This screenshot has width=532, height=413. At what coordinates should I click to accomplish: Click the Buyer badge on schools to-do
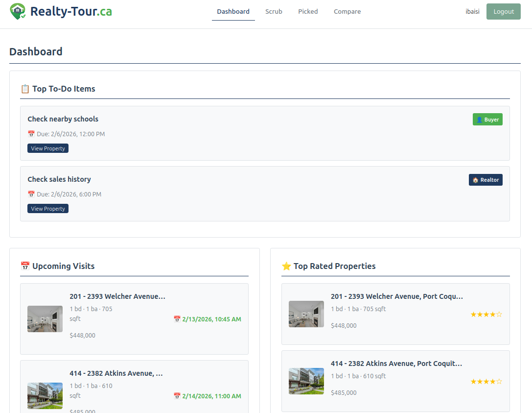pyautogui.click(x=487, y=120)
